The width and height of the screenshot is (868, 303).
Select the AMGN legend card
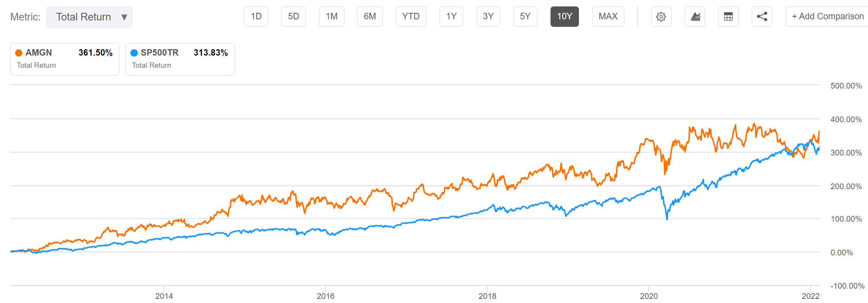click(65, 59)
